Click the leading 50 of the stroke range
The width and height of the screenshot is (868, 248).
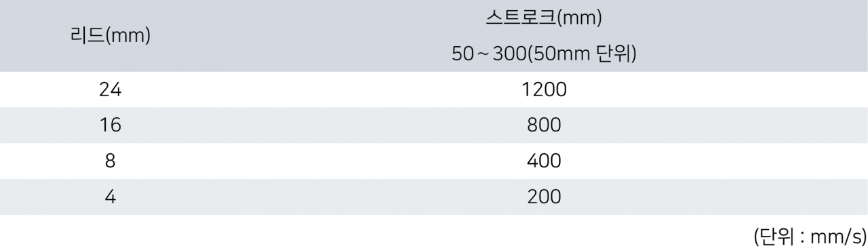coord(462,54)
